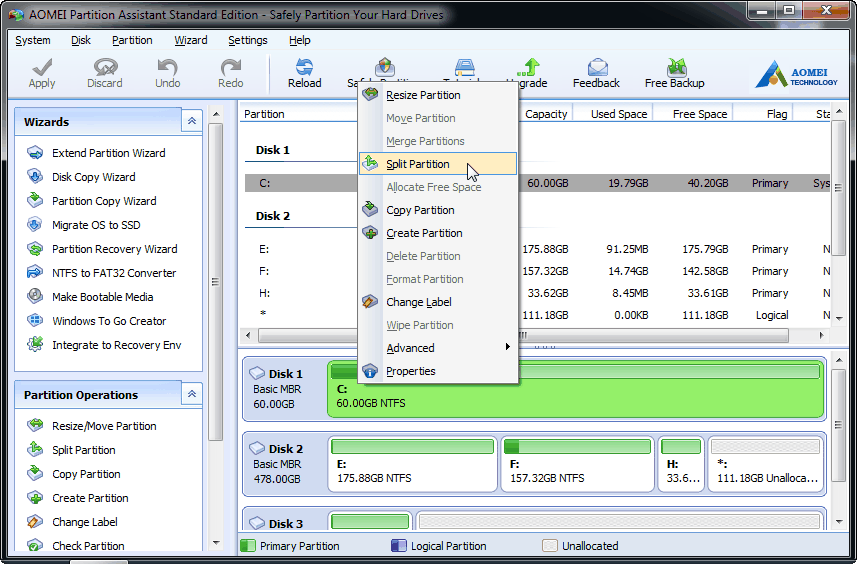The height and width of the screenshot is (564, 857).
Task: Click the Logical Partition legend swatch
Action: (399, 545)
